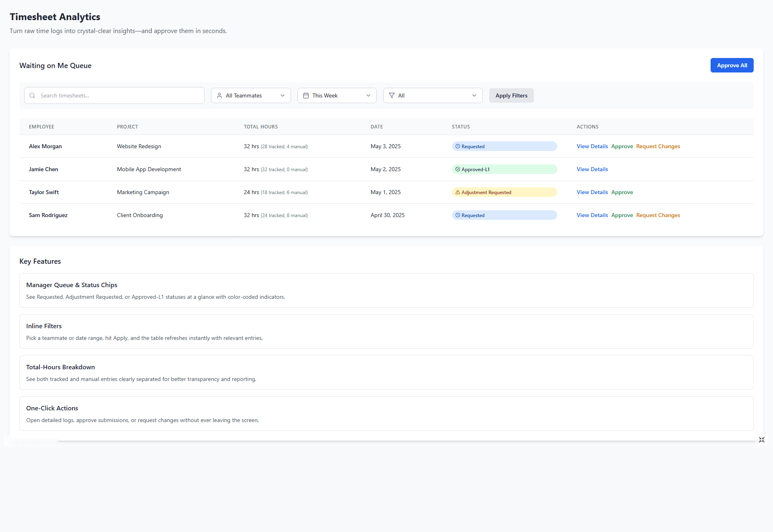Click the Employee column header
This screenshot has height=532, width=773.
41,127
